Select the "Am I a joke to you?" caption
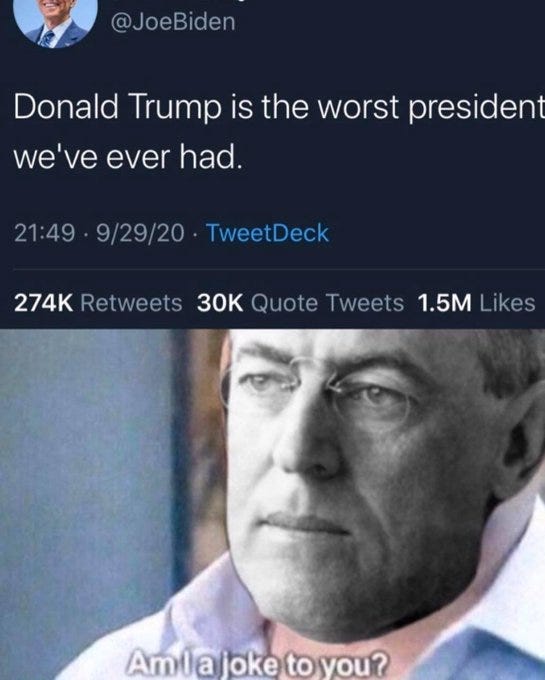This screenshot has height=680, width=545. 259,663
